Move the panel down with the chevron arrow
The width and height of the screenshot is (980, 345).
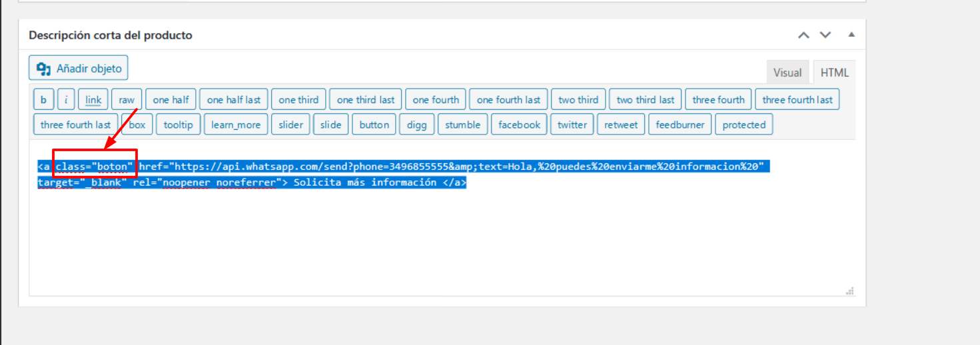tap(825, 35)
